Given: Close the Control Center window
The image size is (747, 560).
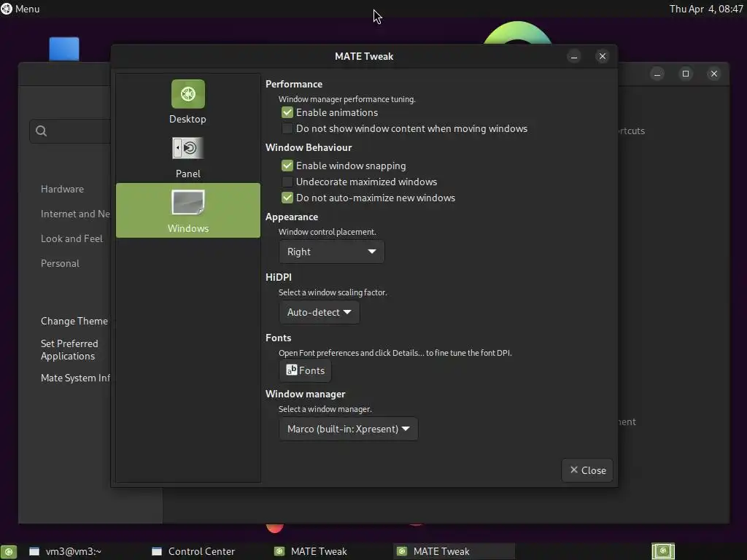Looking at the screenshot, I should click(x=713, y=74).
